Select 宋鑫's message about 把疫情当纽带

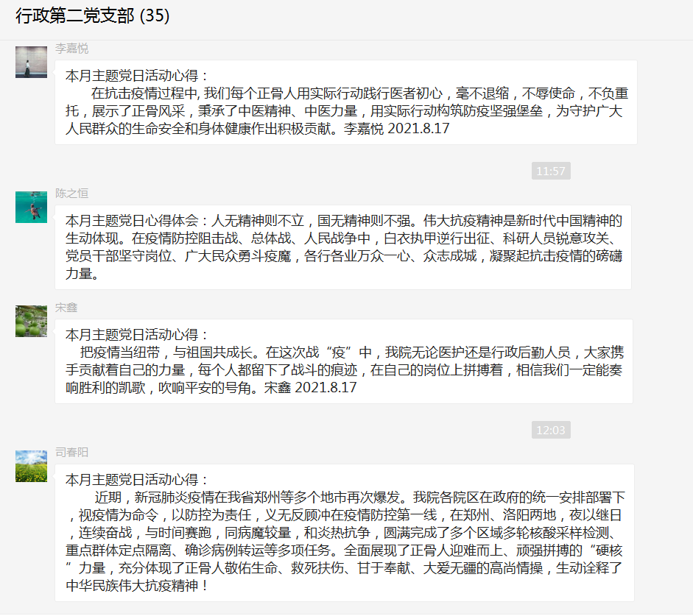coord(344,361)
